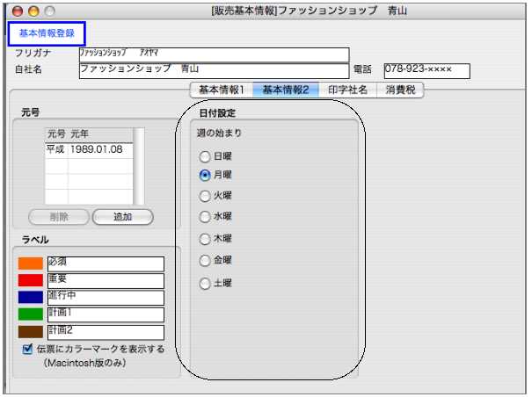Toggle 伝票にカラーマークを表示する checkbox
Image resolution: width=532 pixels, height=397 pixels.
point(28,349)
